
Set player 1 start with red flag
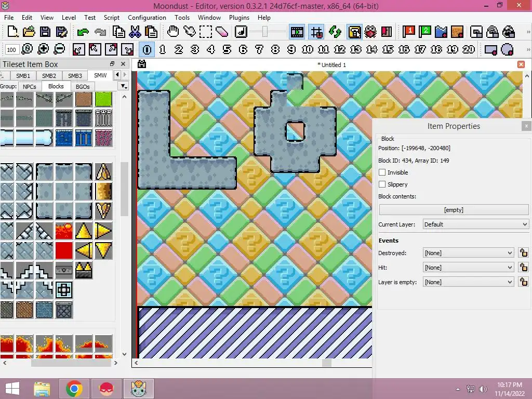coord(408,32)
